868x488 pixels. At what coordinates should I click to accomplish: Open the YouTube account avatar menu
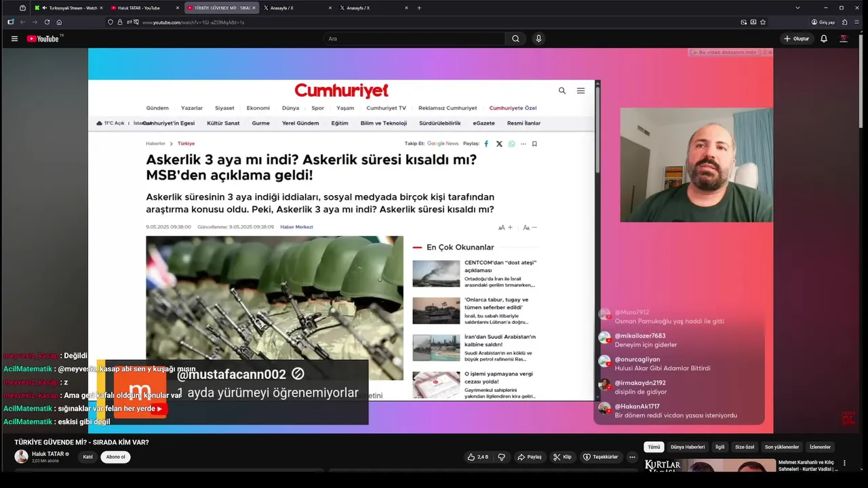[844, 39]
